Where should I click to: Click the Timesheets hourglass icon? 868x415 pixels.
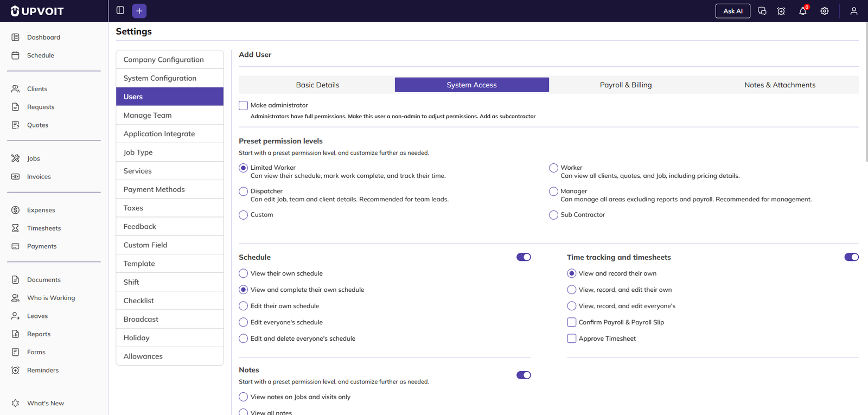pos(16,228)
